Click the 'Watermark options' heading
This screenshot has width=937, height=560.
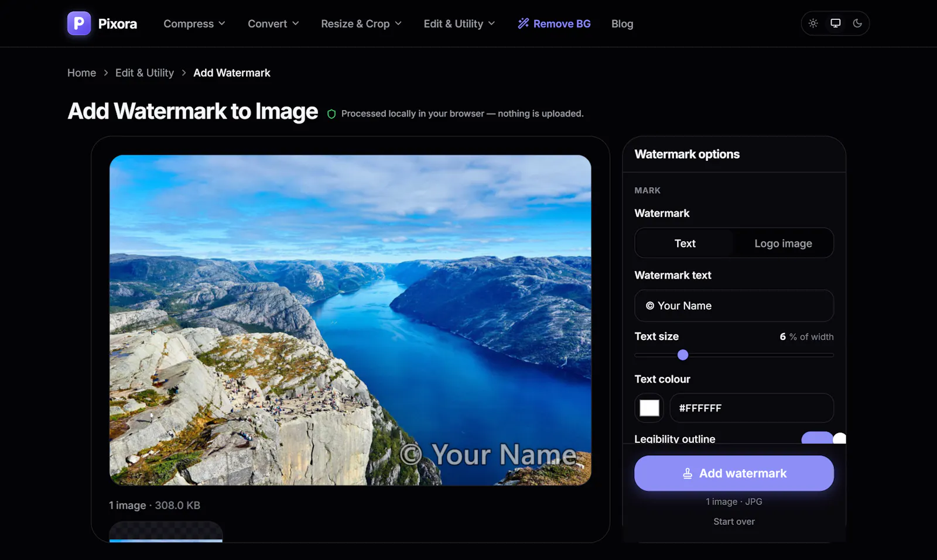point(687,154)
